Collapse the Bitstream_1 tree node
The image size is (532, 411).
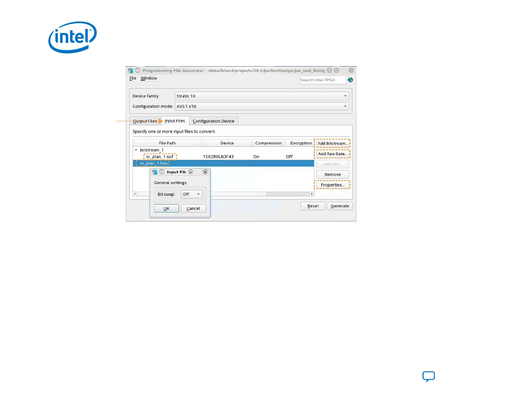click(x=136, y=150)
